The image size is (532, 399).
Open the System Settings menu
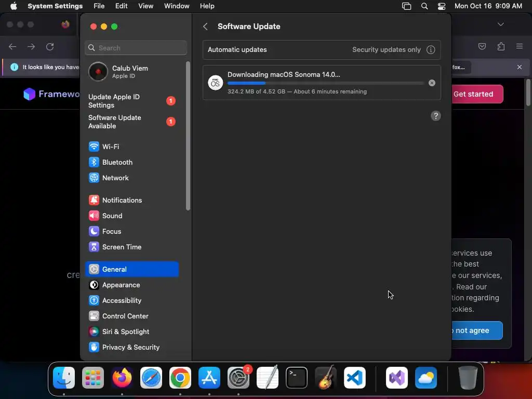tap(55, 6)
